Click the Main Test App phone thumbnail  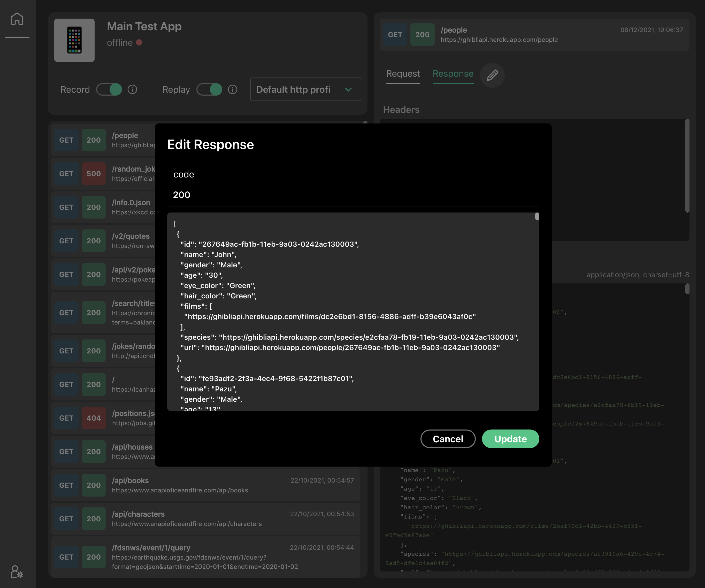point(74,40)
